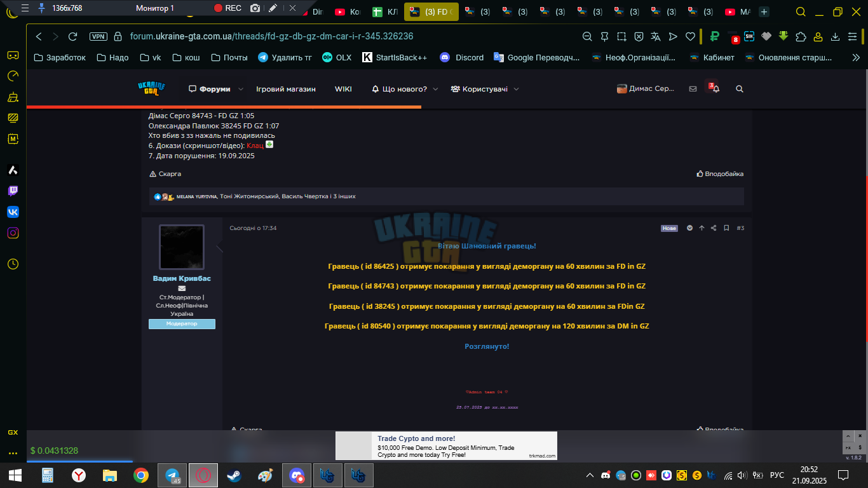
Task: Show hidden system tray icons chevron
Action: point(590,475)
